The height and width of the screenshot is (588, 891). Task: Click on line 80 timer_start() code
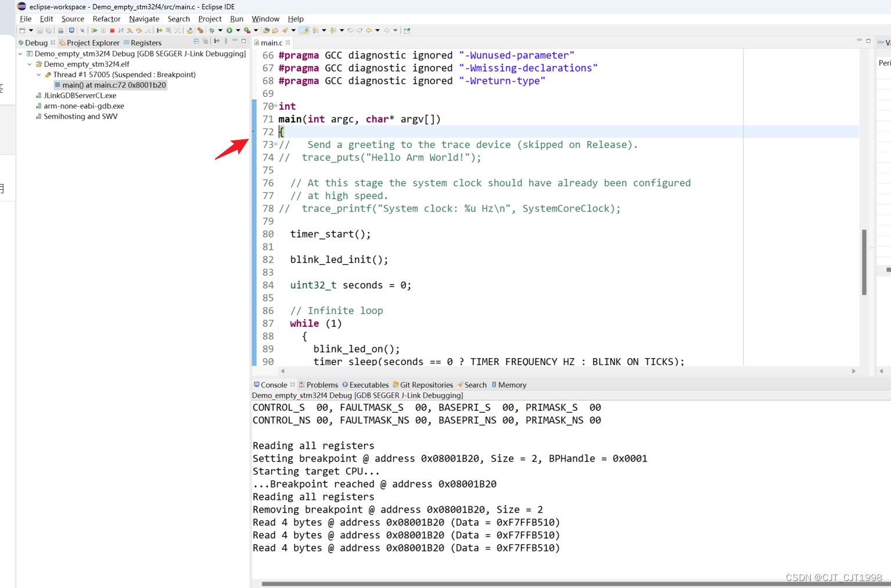pos(330,234)
